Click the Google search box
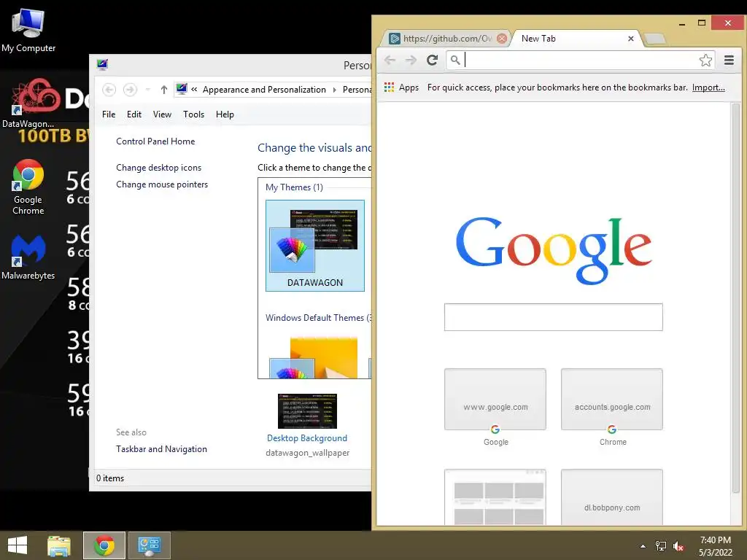Screen dimensions: 747x560 [553, 317]
